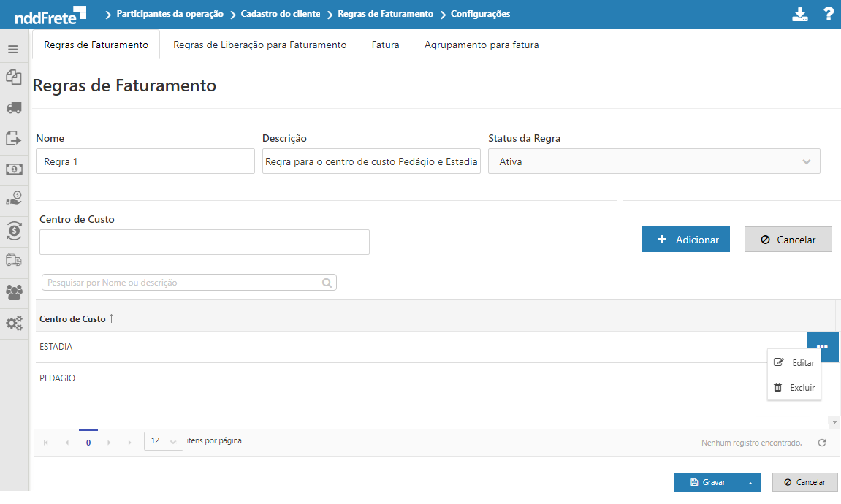841x504 pixels.
Task: Expand the arrow next to the Gravar button
Action: pyautogui.click(x=750, y=483)
